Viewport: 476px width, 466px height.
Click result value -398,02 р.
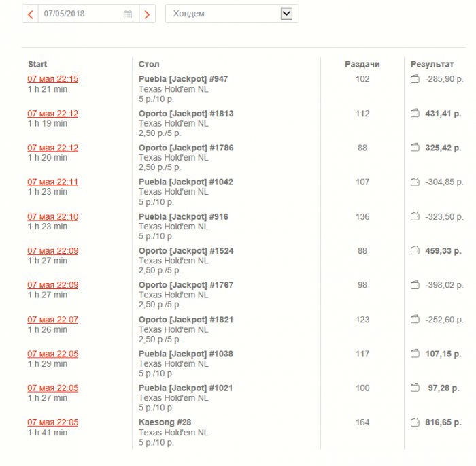[444, 285]
